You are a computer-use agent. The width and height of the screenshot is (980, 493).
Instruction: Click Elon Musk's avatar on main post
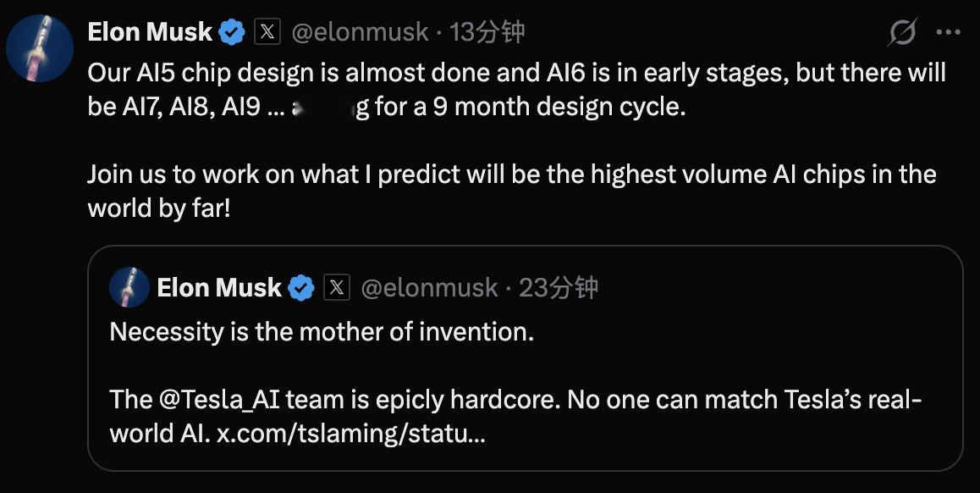[40, 48]
